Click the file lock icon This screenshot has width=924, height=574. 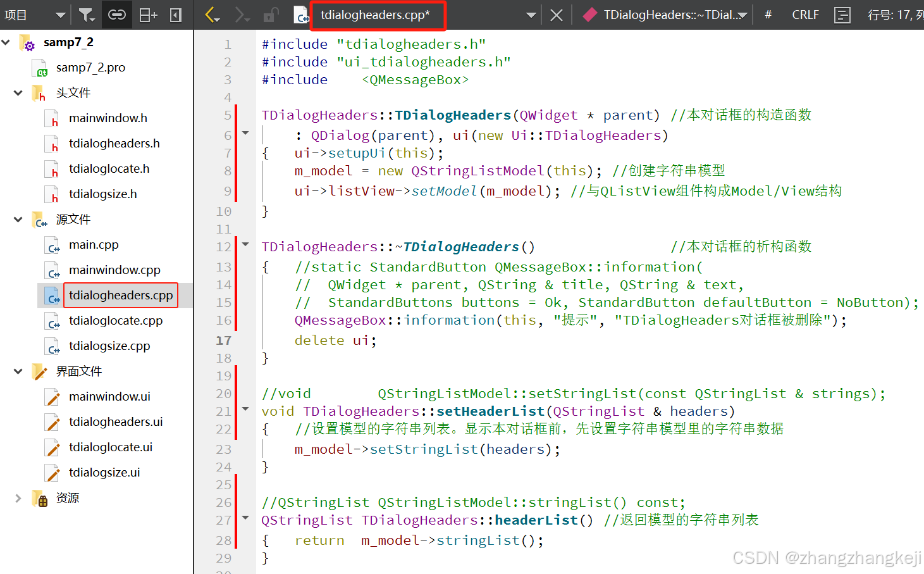click(x=271, y=15)
